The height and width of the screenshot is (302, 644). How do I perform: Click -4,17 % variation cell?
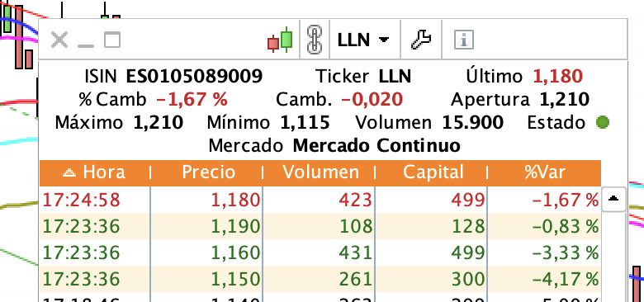click(565, 279)
